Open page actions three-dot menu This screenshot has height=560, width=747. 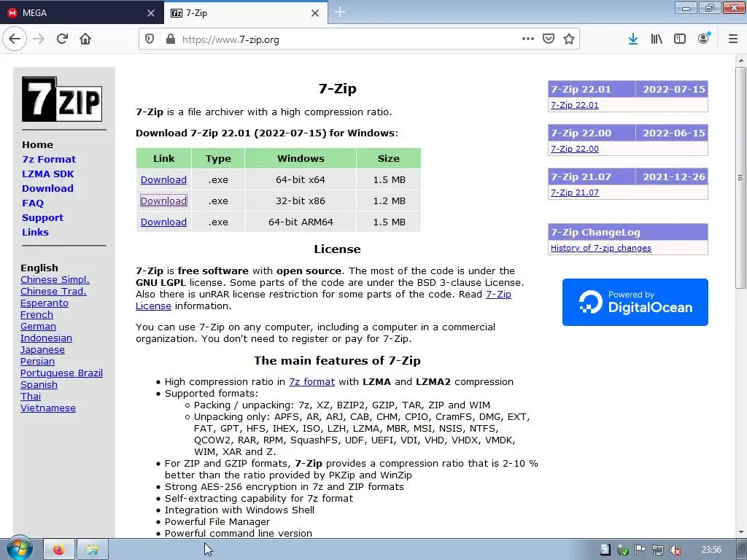click(528, 39)
